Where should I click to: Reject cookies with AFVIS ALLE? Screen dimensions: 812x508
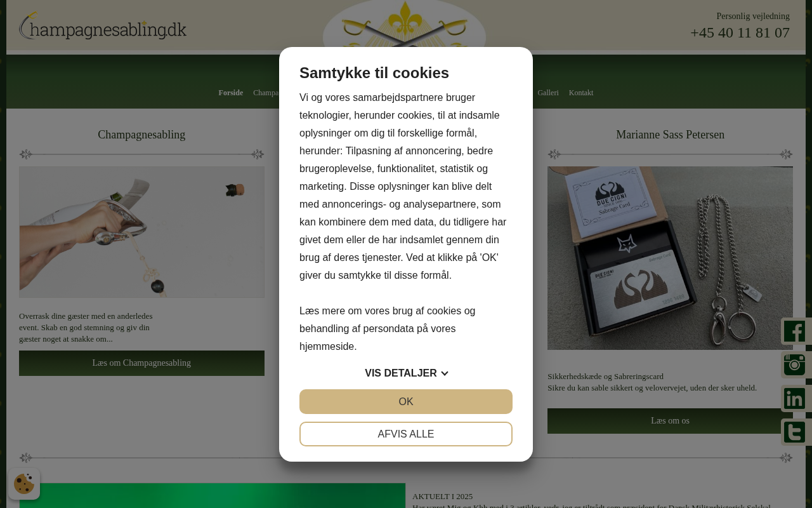click(406, 434)
